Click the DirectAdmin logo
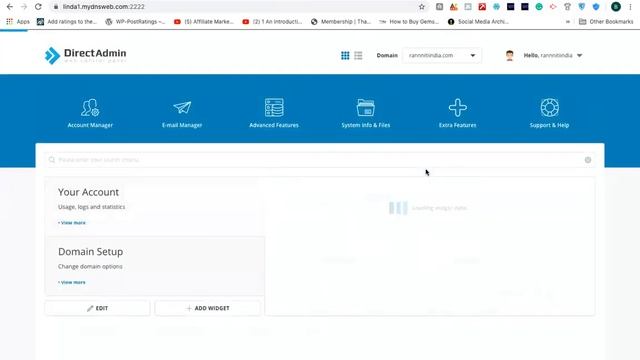Viewport: 640px width, 360px height. 85,55
